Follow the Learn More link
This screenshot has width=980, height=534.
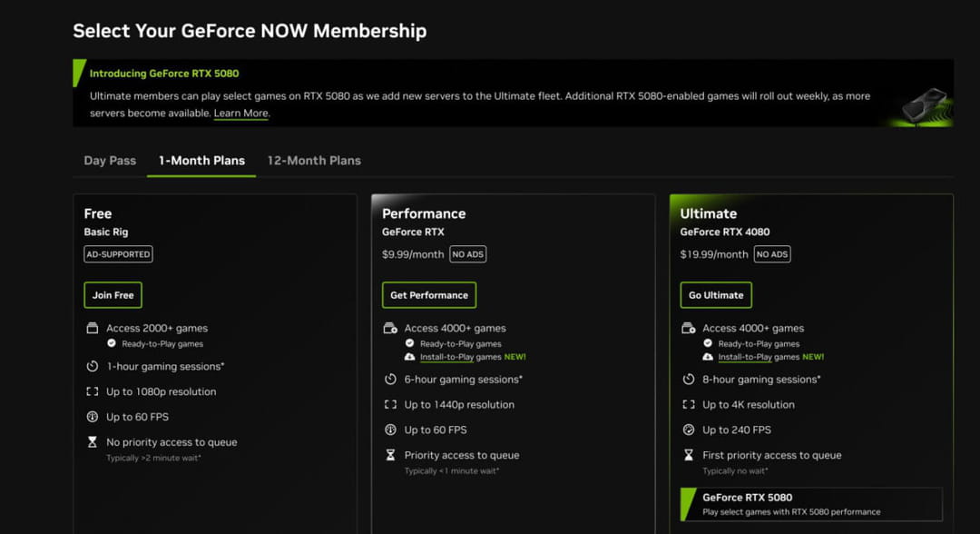pos(241,114)
